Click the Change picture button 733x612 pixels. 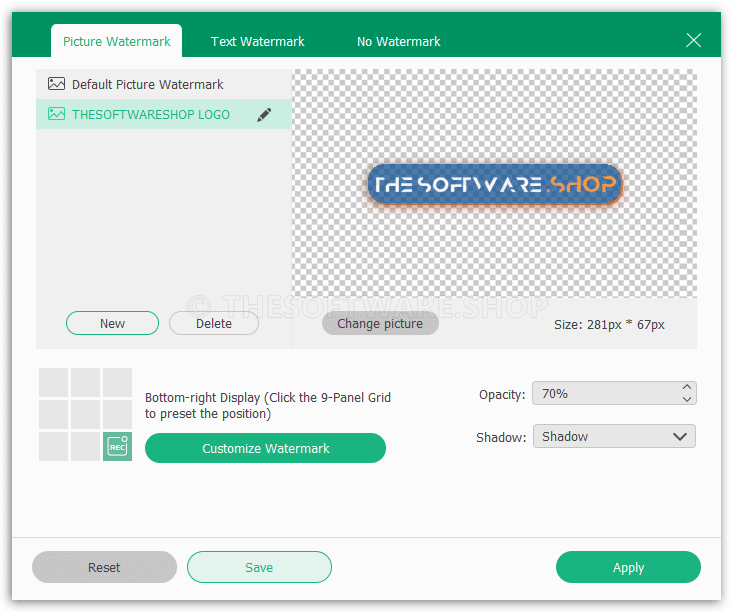[x=380, y=323]
